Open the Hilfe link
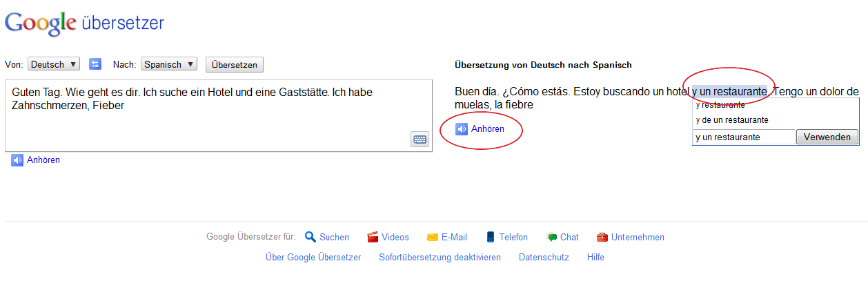Image resolution: width=868 pixels, height=308 pixels. tap(595, 257)
